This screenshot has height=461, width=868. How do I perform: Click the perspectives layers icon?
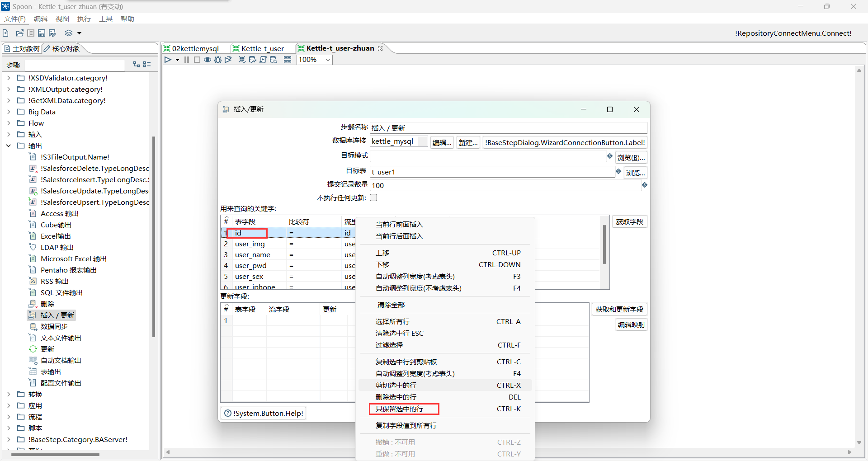coord(69,33)
